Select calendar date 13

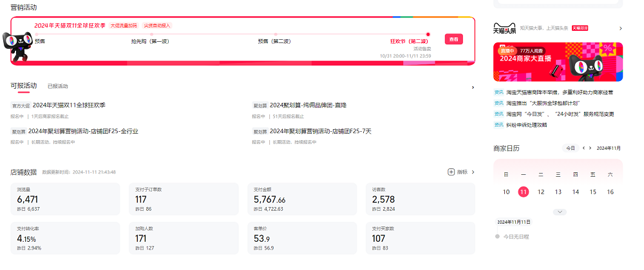[x=558, y=192]
